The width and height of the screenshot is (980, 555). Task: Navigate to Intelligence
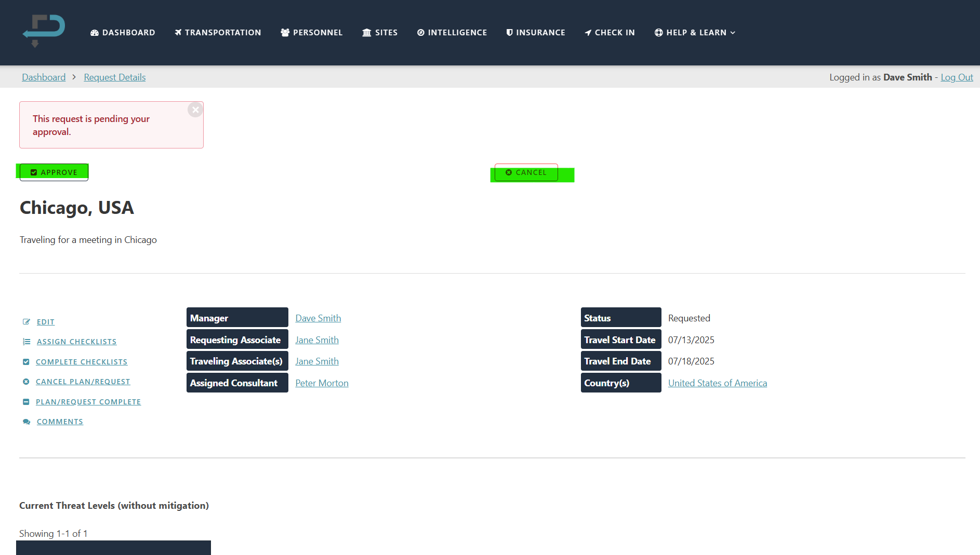tap(452, 33)
